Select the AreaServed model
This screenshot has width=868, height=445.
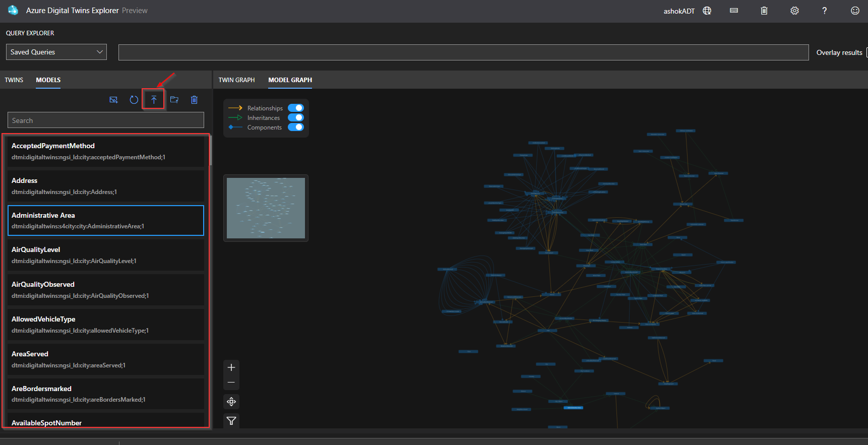[x=106, y=359]
